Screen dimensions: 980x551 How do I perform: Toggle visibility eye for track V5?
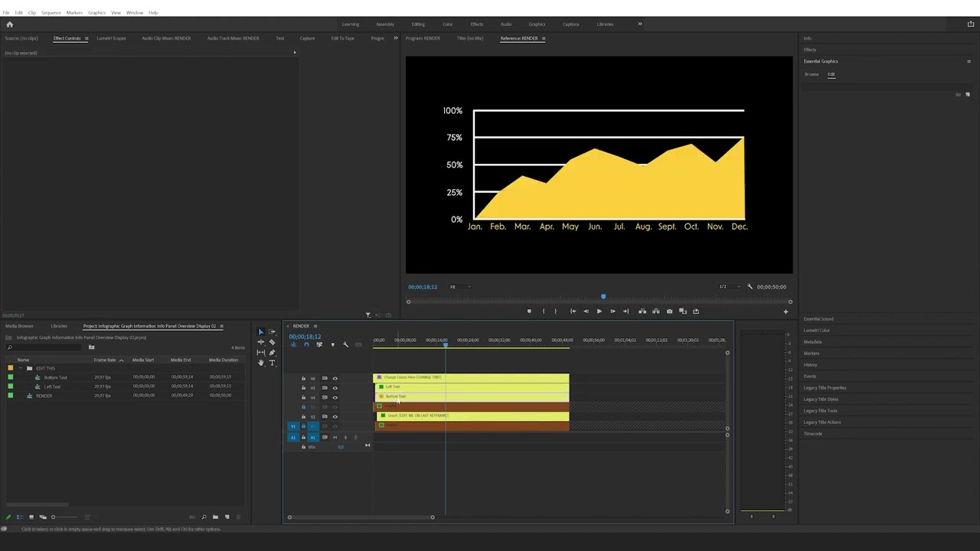(335, 388)
